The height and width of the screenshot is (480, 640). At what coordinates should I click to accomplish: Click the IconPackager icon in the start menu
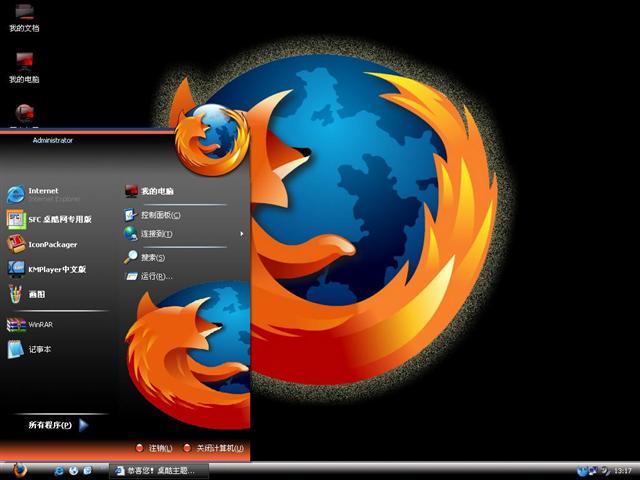pos(16,244)
